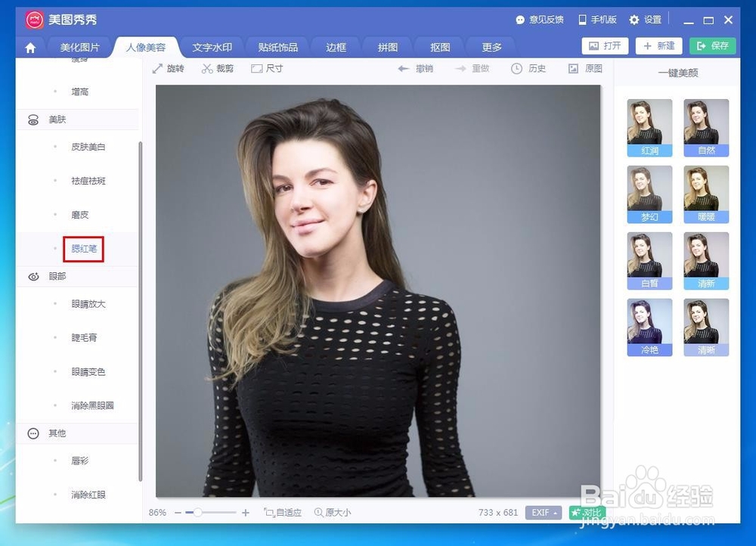The height and width of the screenshot is (546, 756).
Task: Select 磨皮 in the sidebar
Action: click(x=79, y=215)
